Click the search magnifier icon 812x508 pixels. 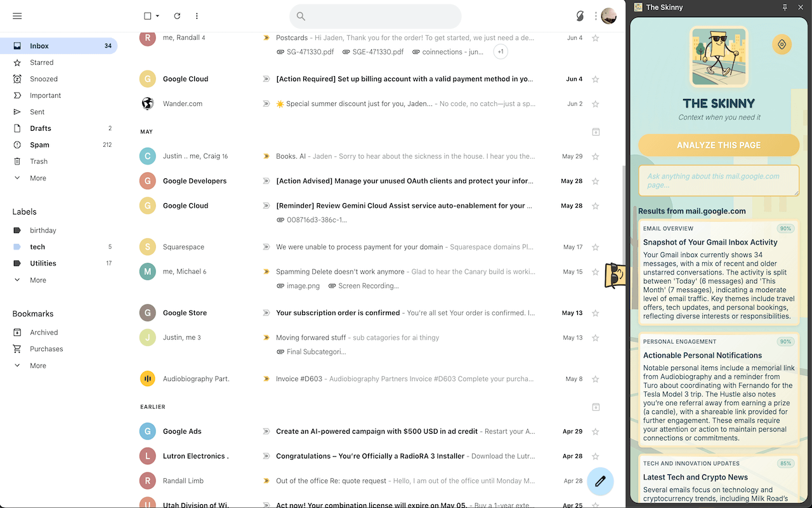pyautogui.click(x=301, y=17)
